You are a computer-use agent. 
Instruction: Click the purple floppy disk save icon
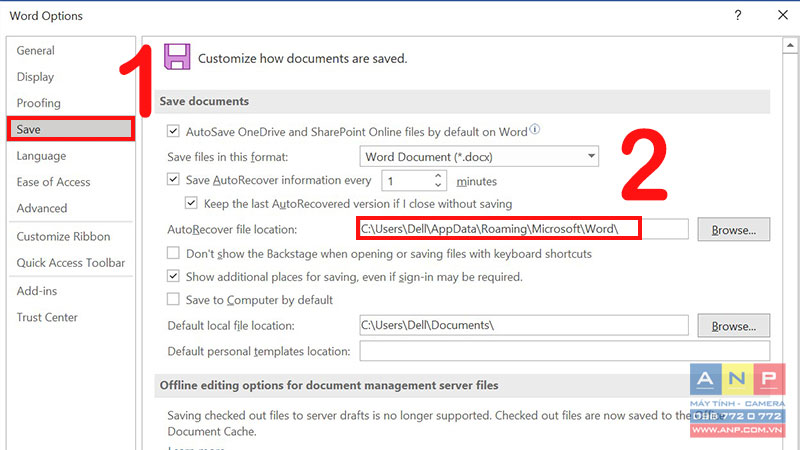point(177,56)
